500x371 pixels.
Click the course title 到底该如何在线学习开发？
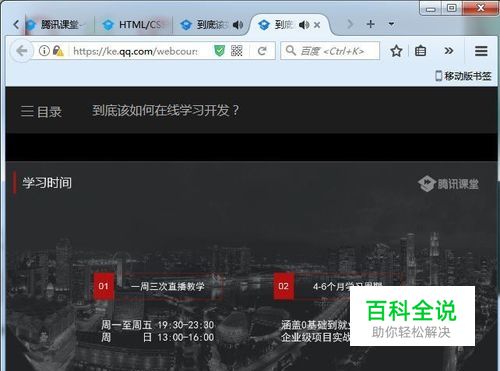166,110
